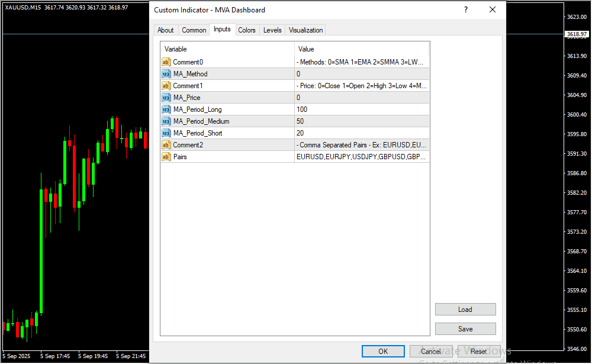Click the MA_Period_Short integer type icon
Image resolution: width=592 pixels, height=364 pixels.
point(166,133)
